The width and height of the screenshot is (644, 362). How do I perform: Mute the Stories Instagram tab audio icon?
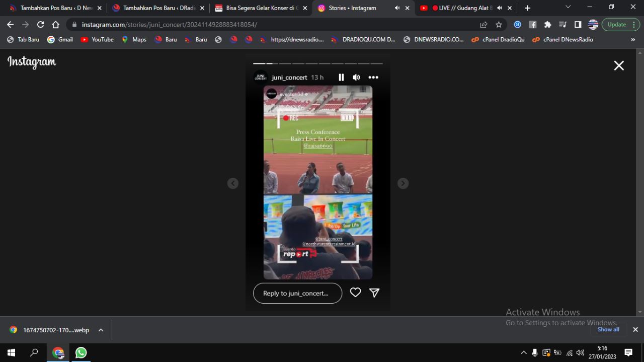[x=397, y=8]
